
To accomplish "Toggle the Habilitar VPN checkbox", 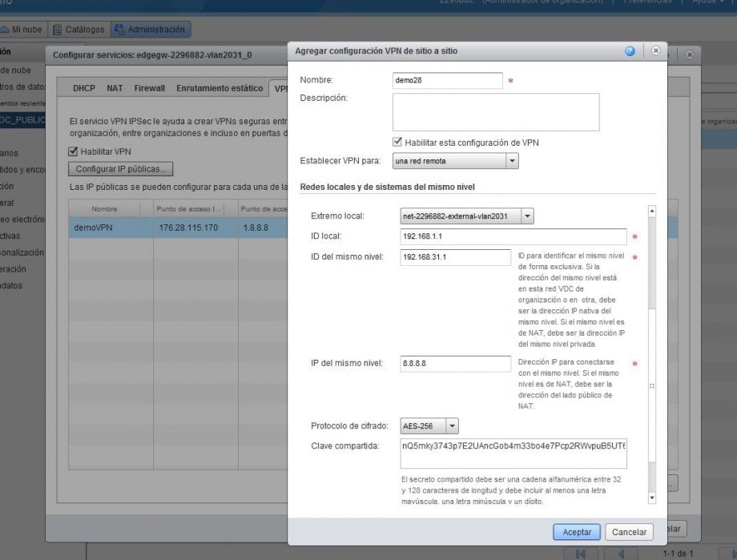I will (74, 151).
